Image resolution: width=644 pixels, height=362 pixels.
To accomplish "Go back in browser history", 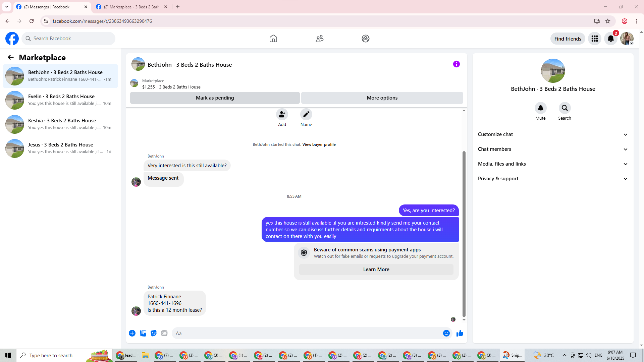I will point(7,21).
